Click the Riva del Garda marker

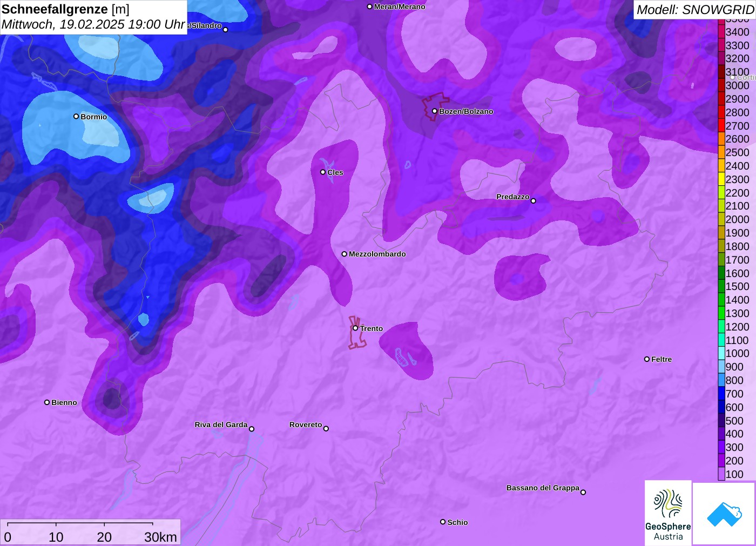[252, 429]
